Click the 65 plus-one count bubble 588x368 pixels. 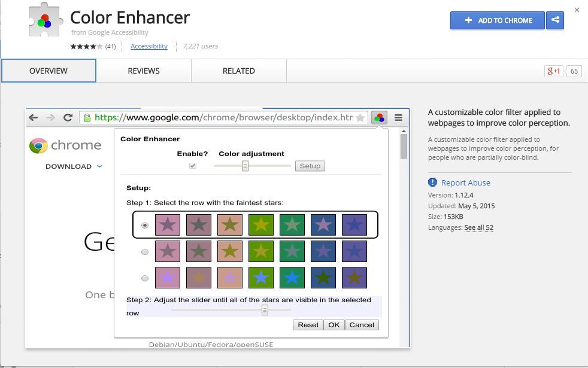click(574, 71)
